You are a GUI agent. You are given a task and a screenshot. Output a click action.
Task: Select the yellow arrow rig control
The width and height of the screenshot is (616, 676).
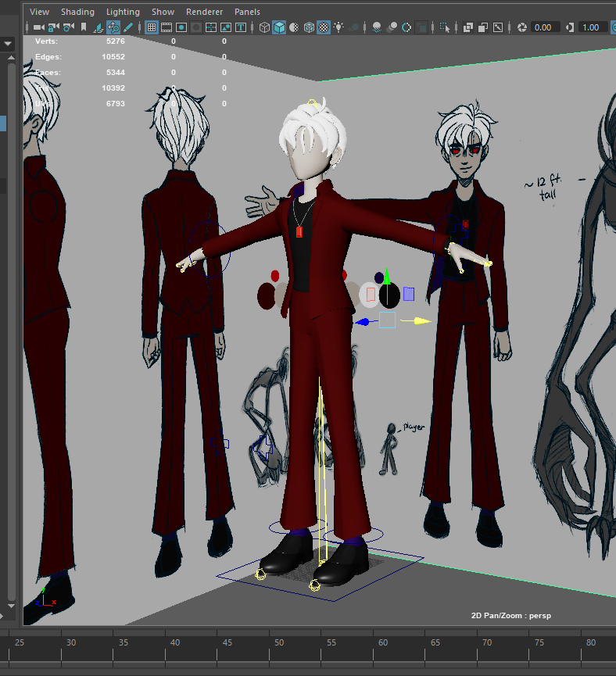click(416, 320)
